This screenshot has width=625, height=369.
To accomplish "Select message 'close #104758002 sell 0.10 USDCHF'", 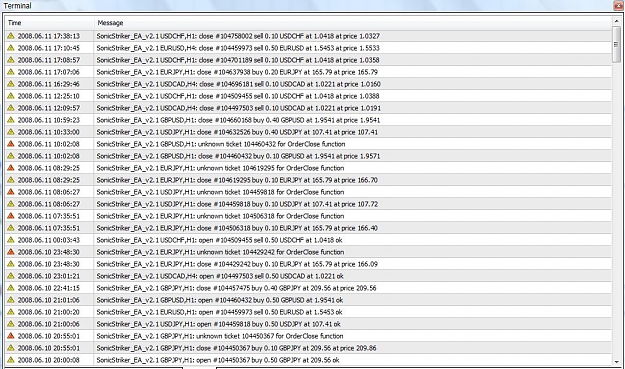I will click(238, 36).
